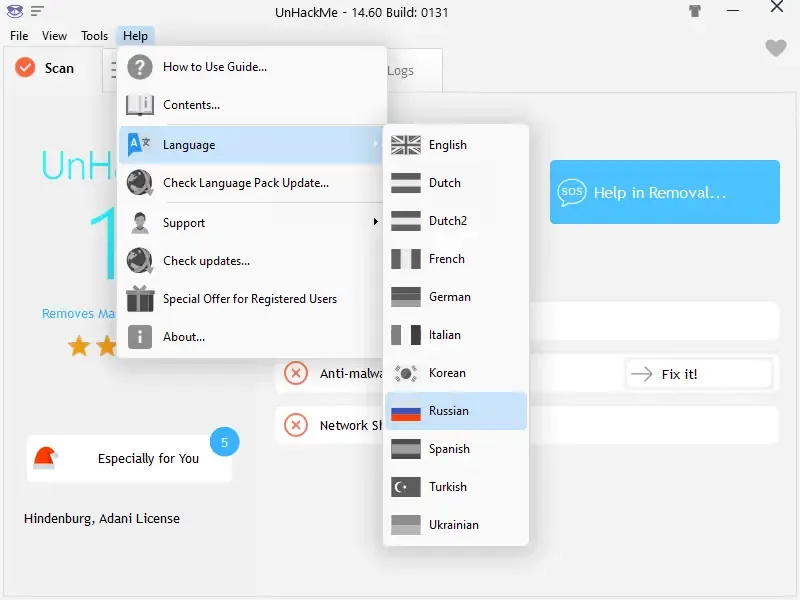Select the Language icon in Help menu
This screenshot has height=600, width=800.
coord(140,144)
